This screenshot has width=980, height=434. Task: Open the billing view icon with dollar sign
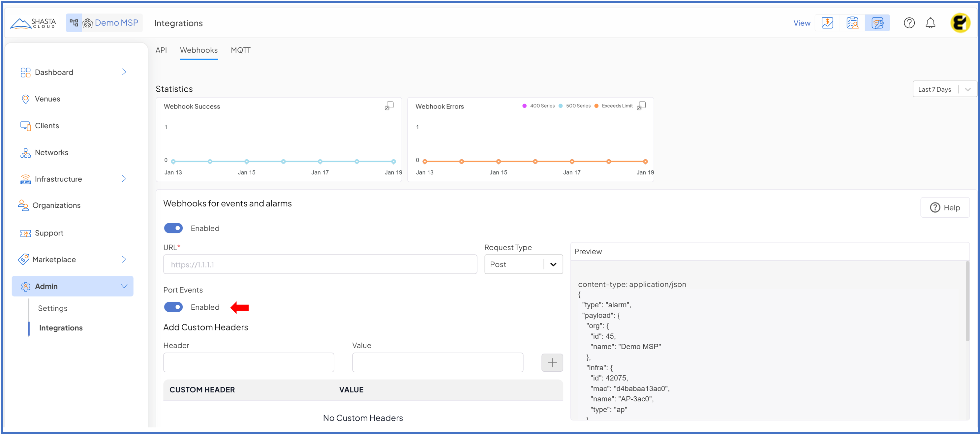click(827, 23)
